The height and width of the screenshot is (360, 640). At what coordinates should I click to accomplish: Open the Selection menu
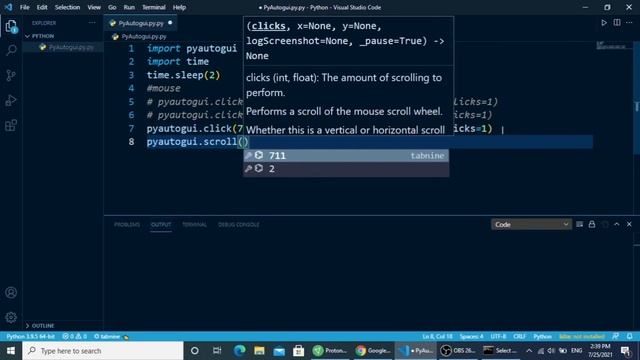tap(67, 7)
